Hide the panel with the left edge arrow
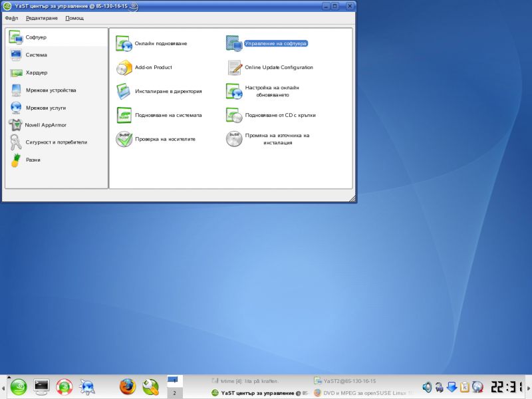532x399 pixels. point(3,388)
